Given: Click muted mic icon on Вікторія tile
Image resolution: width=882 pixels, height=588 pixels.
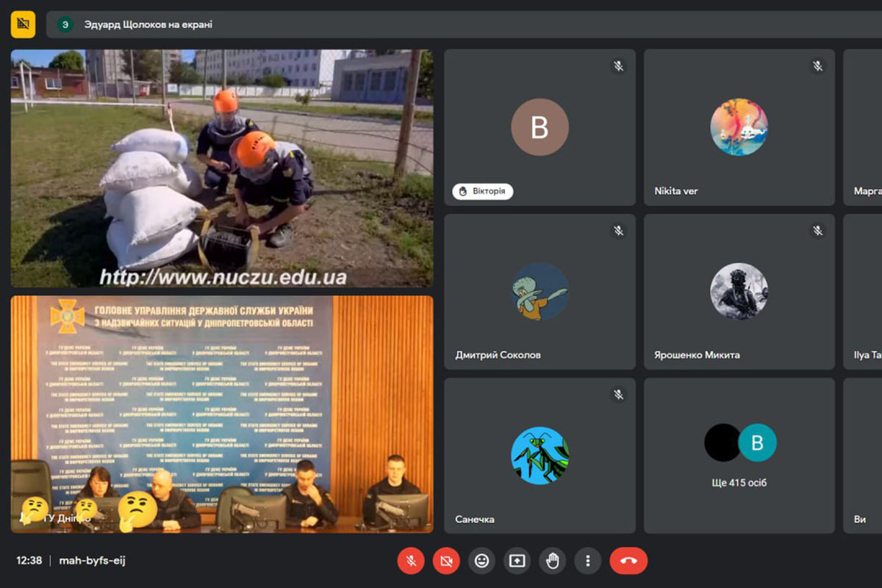Looking at the screenshot, I should pyautogui.click(x=619, y=66).
